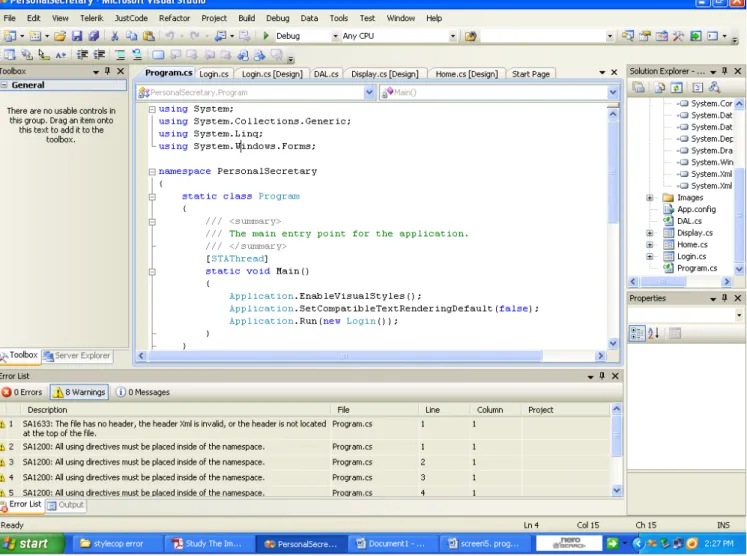Click the Start Page green arrow icon
The image size is (747, 556).
click(696, 36)
